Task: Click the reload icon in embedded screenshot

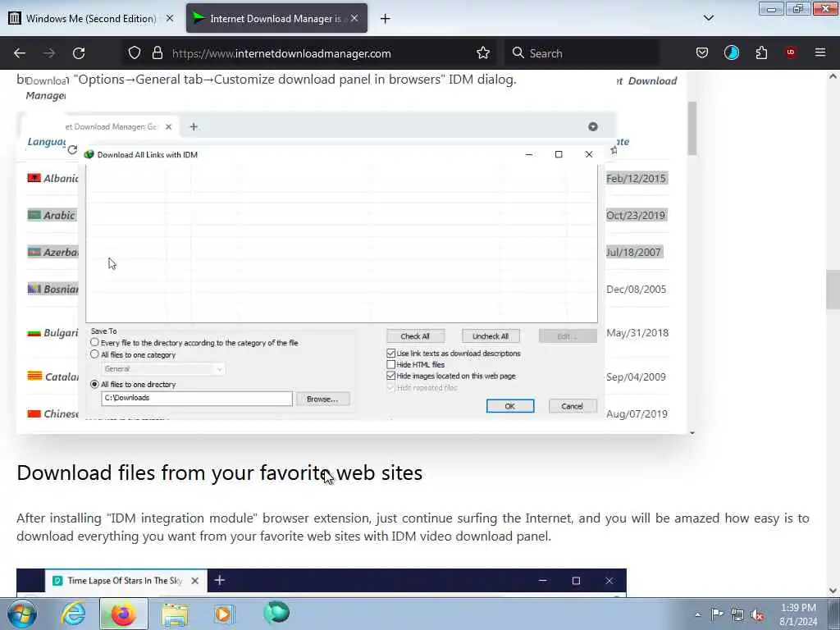Action: point(72,149)
